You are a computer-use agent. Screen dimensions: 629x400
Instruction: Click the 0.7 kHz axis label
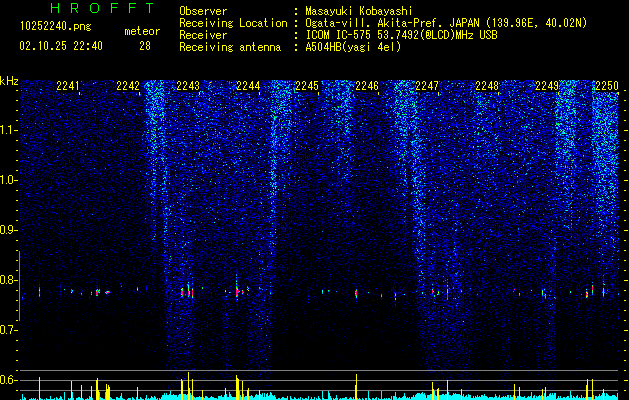pos(8,330)
